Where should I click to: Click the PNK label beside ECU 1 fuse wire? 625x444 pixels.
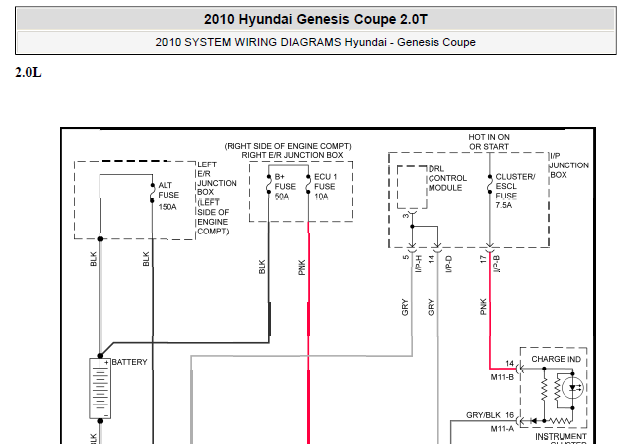coord(302,267)
